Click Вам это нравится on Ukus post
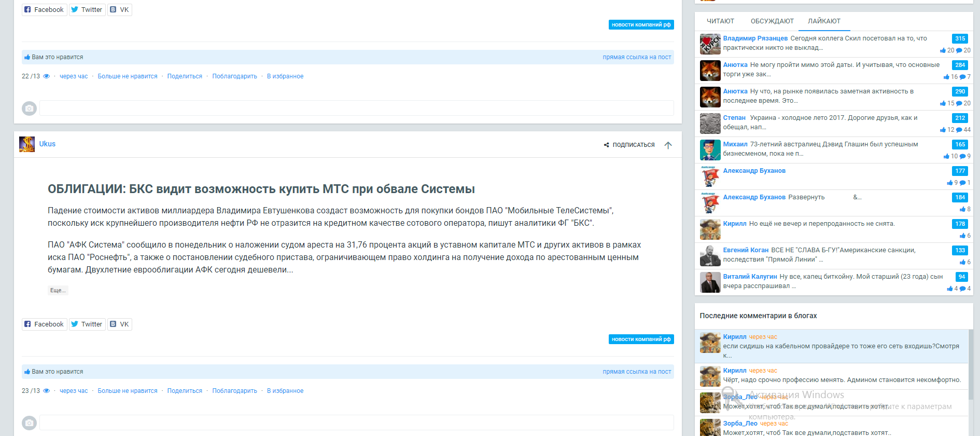 coord(53,372)
